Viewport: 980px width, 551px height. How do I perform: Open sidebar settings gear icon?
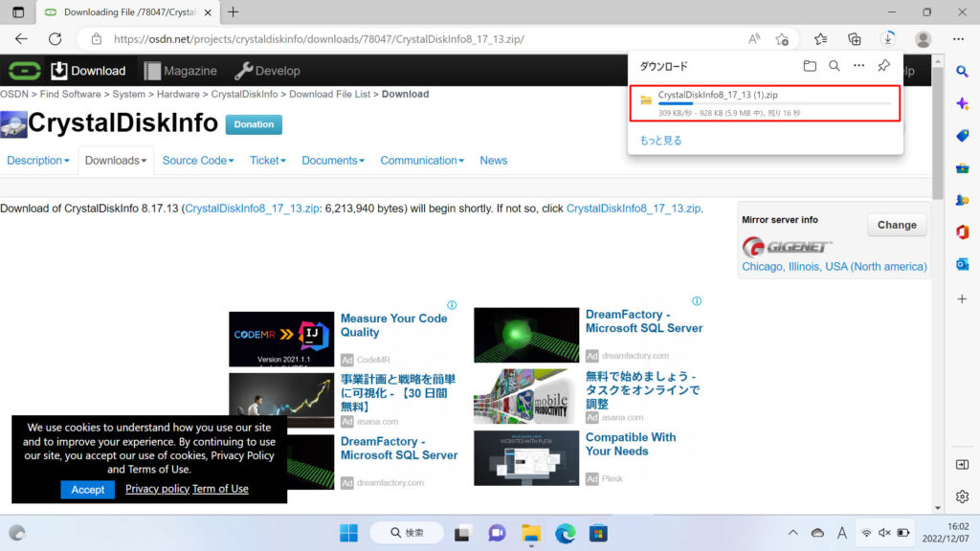963,496
